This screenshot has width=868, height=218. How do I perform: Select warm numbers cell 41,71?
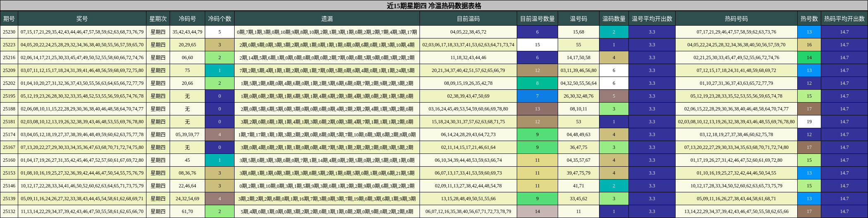tap(578, 186)
